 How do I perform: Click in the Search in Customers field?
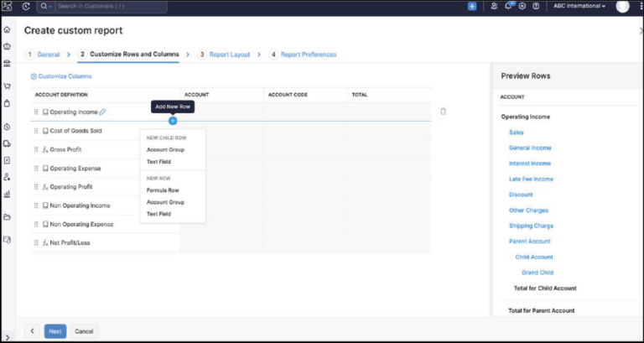[111, 6]
